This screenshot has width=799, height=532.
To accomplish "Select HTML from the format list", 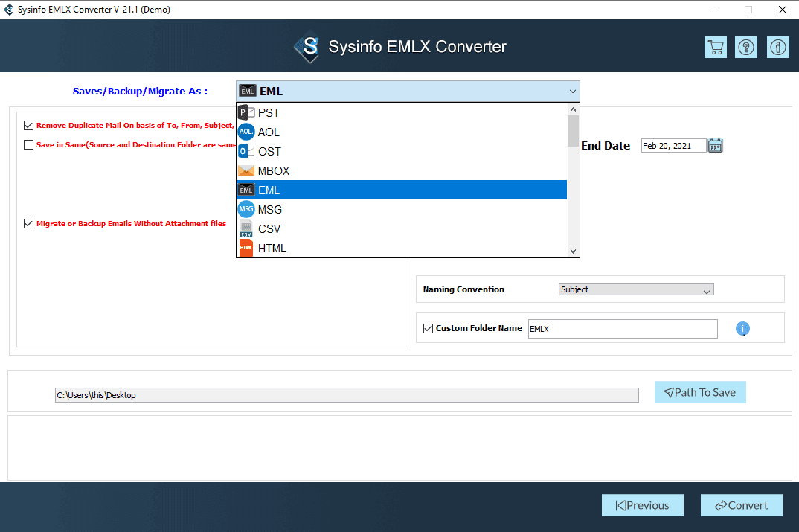I will (402, 249).
